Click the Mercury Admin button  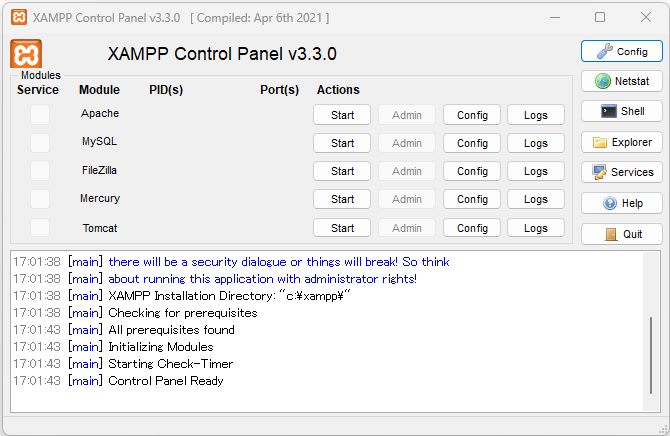(x=407, y=199)
